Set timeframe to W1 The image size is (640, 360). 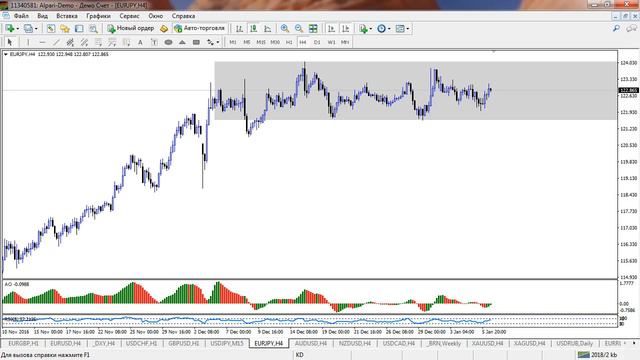331,42
